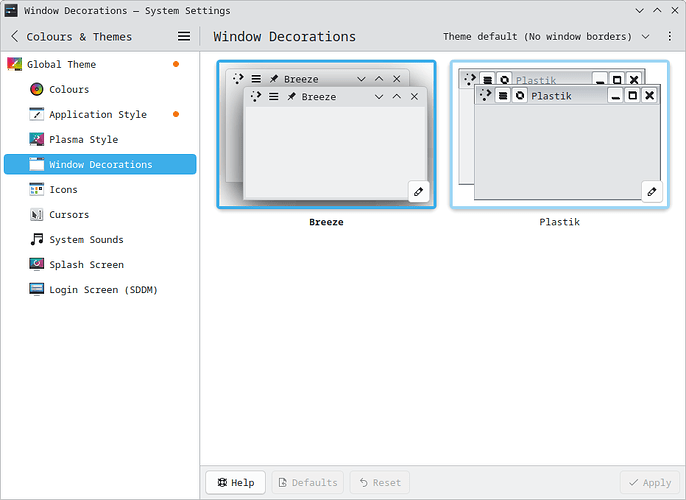Select the Breeze window decoration thumbnail
The image size is (686, 500).
tap(326, 135)
